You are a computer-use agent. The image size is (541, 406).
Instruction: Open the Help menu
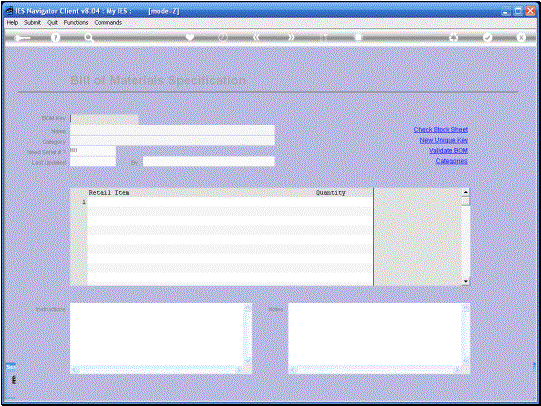click(12, 22)
